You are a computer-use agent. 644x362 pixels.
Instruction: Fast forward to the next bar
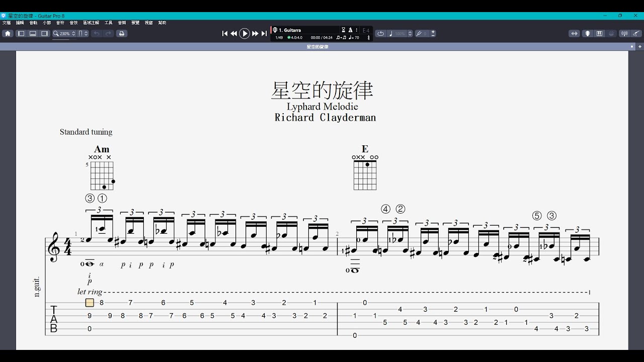coord(255,34)
